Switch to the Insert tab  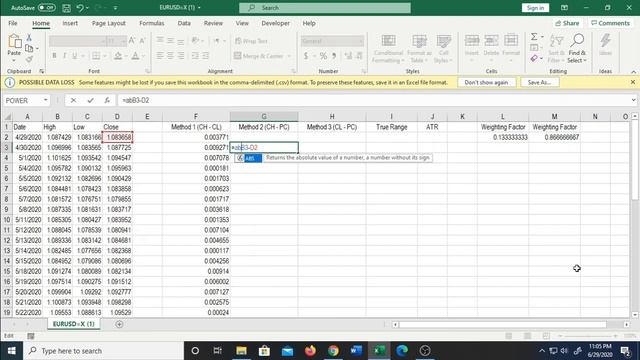click(70, 23)
